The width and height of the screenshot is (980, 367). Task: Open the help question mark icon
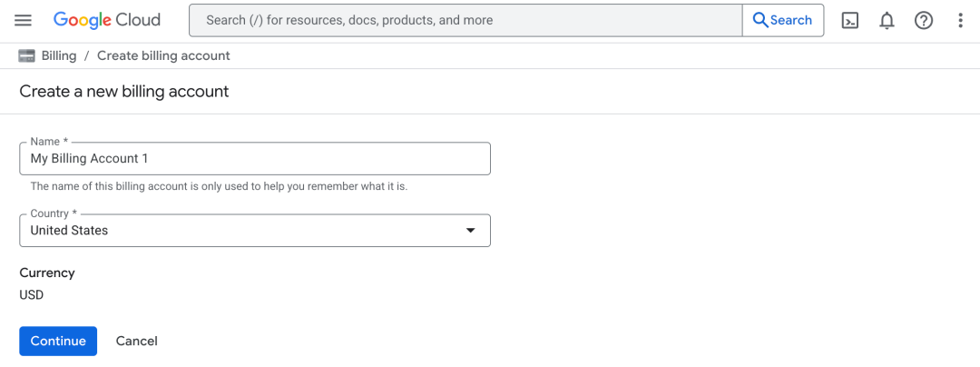(924, 20)
